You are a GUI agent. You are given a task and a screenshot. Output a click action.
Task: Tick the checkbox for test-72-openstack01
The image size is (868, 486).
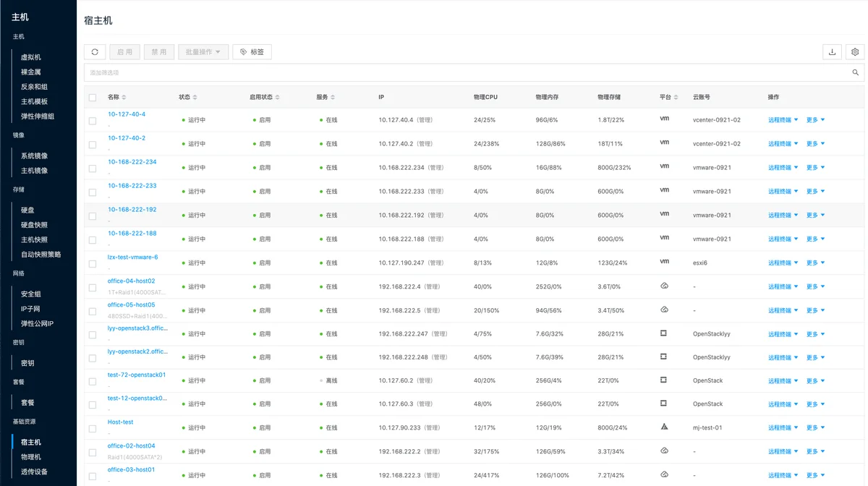pyautogui.click(x=93, y=382)
